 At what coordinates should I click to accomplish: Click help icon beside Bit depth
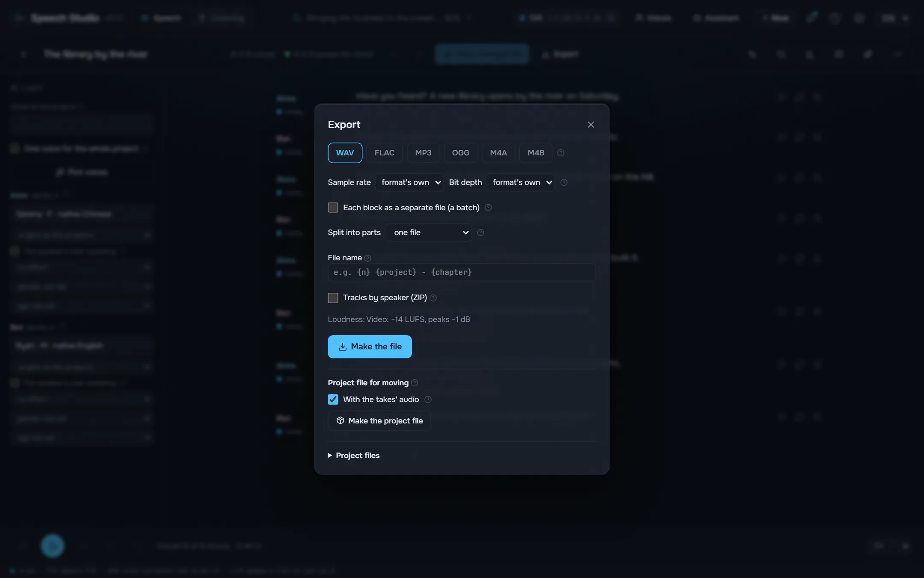564,182
